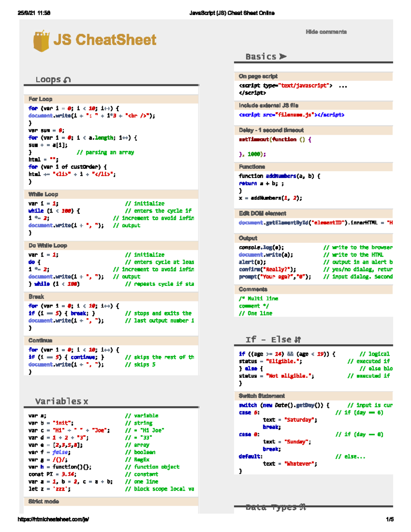Image resolution: width=411 pixels, height=532 pixels.
Task: Select the Loops section heading
Action: pyautogui.click(x=48, y=79)
